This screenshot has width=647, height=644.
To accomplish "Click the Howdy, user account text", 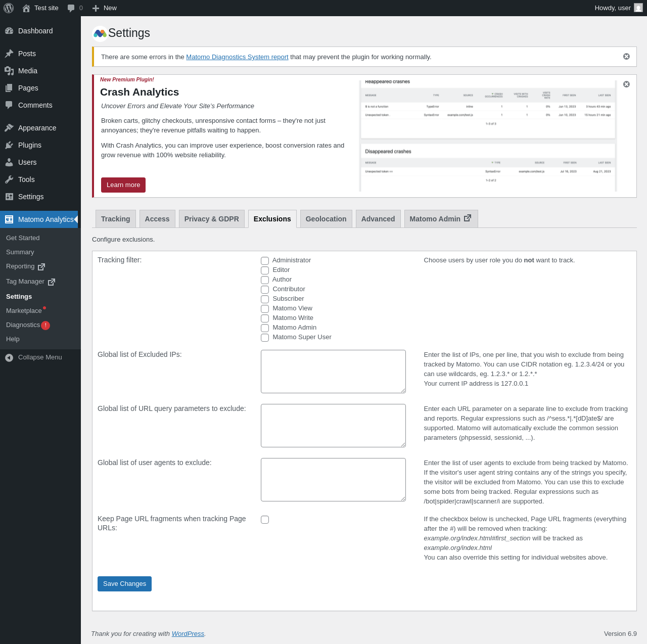I will tap(613, 8).
